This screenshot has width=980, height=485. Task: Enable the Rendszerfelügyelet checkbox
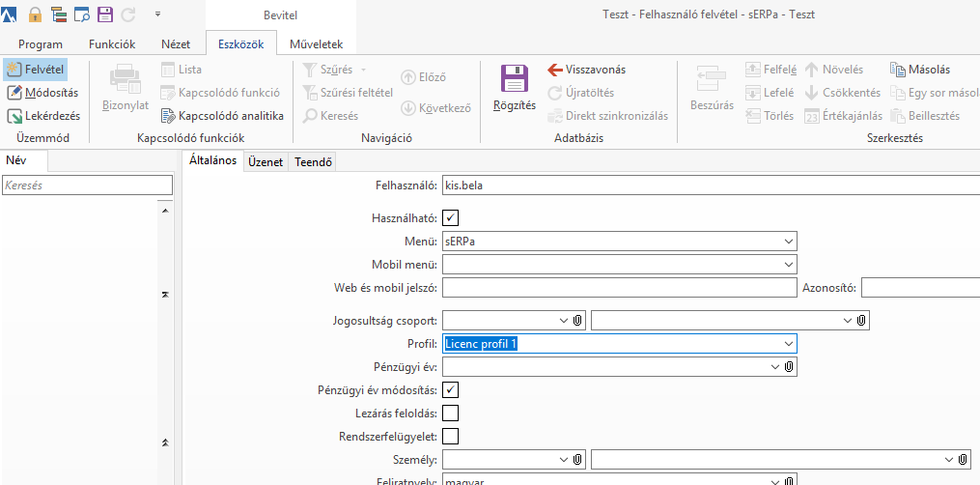pos(451,437)
